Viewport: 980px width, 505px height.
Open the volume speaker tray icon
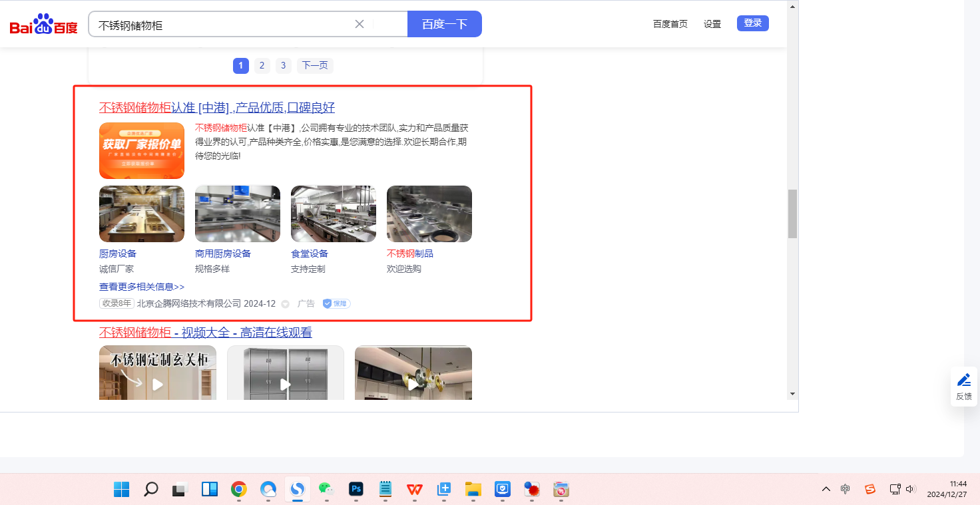tap(911, 489)
